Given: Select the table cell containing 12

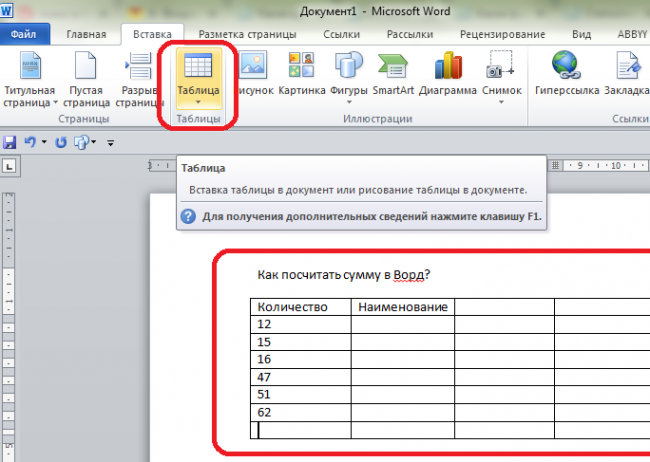Looking at the screenshot, I should coord(301,324).
